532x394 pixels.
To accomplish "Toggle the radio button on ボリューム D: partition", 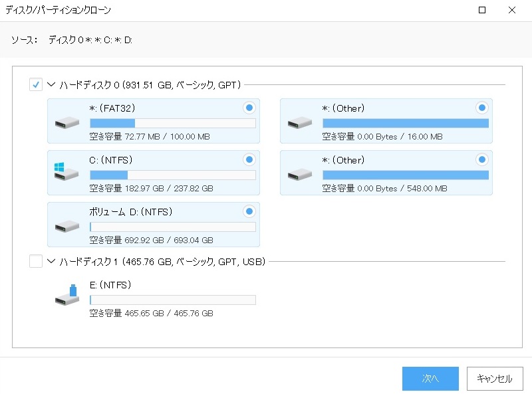I will (249, 211).
